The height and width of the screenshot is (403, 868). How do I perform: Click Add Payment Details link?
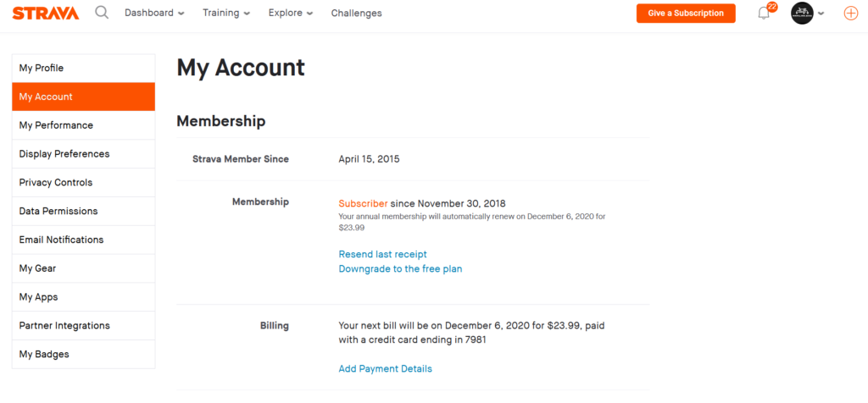pyautogui.click(x=386, y=368)
